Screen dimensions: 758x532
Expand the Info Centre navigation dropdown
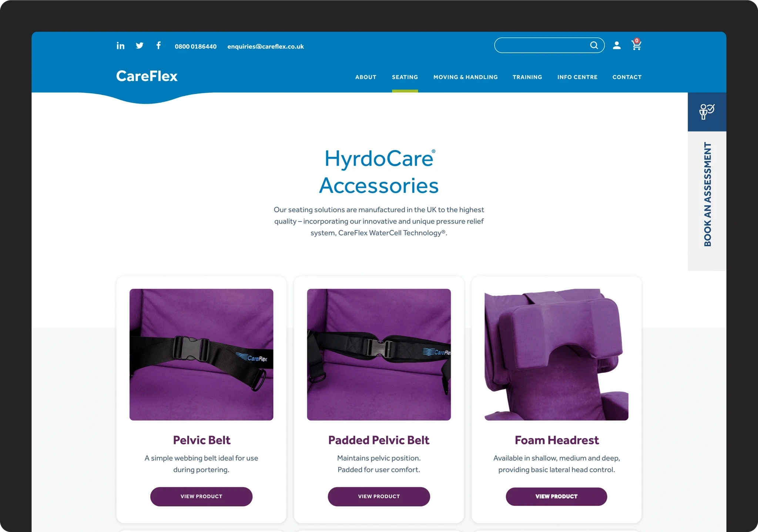pos(577,77)
